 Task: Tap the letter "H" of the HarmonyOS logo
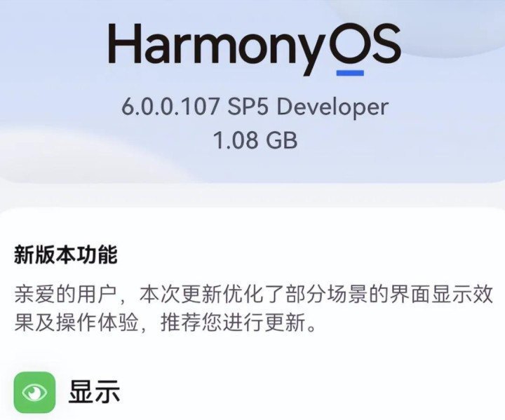click(123, 43)
